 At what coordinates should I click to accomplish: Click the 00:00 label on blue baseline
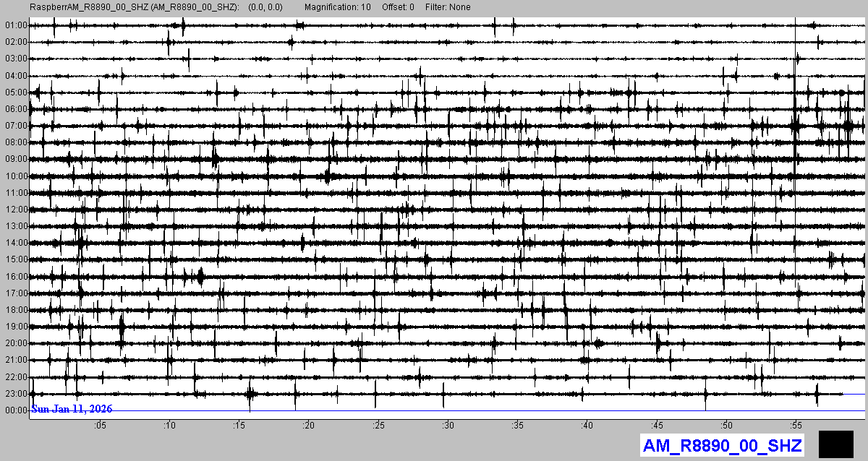tap(15, 410)
